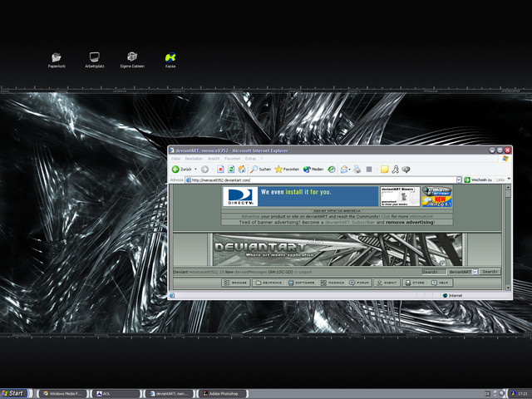
Task: Click the WinZip 8.1 ad banner
Action: click(436, 201)
